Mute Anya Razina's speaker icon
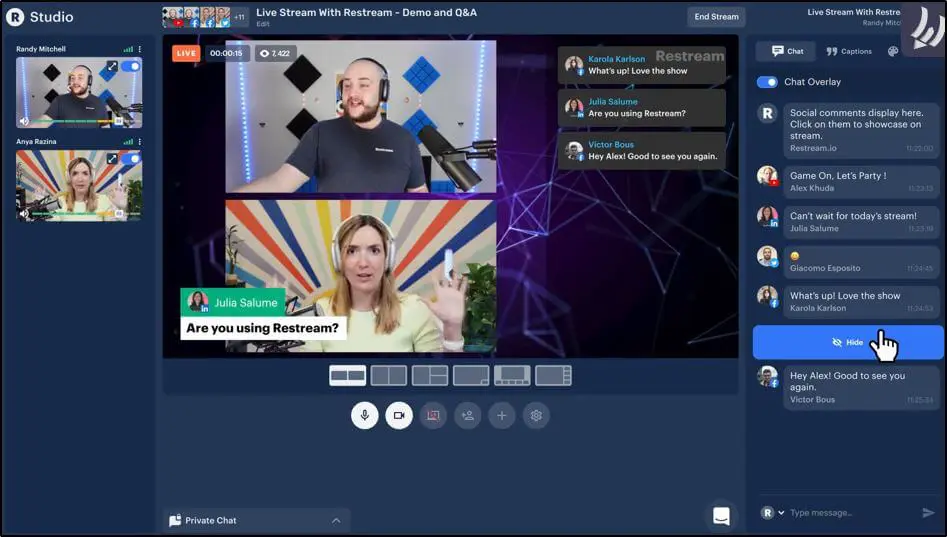The width and height of the screenshot is (947, 537). (x=24, y=214)
